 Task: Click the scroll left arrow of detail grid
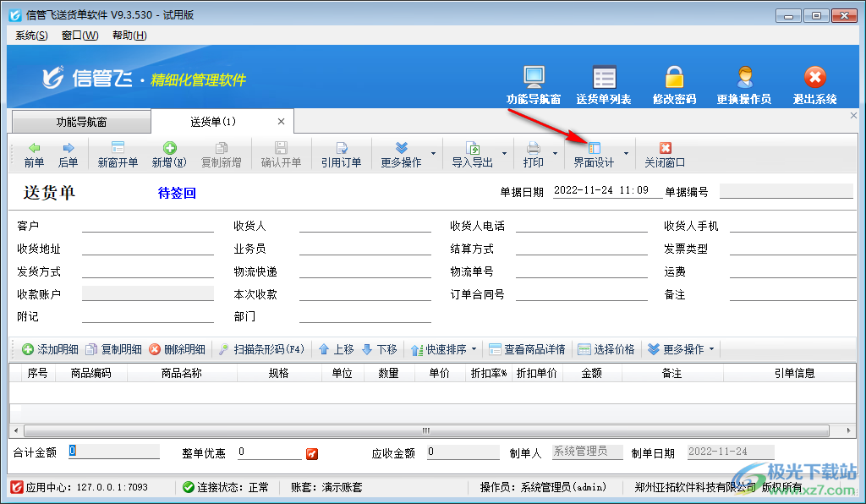point(15,430)
